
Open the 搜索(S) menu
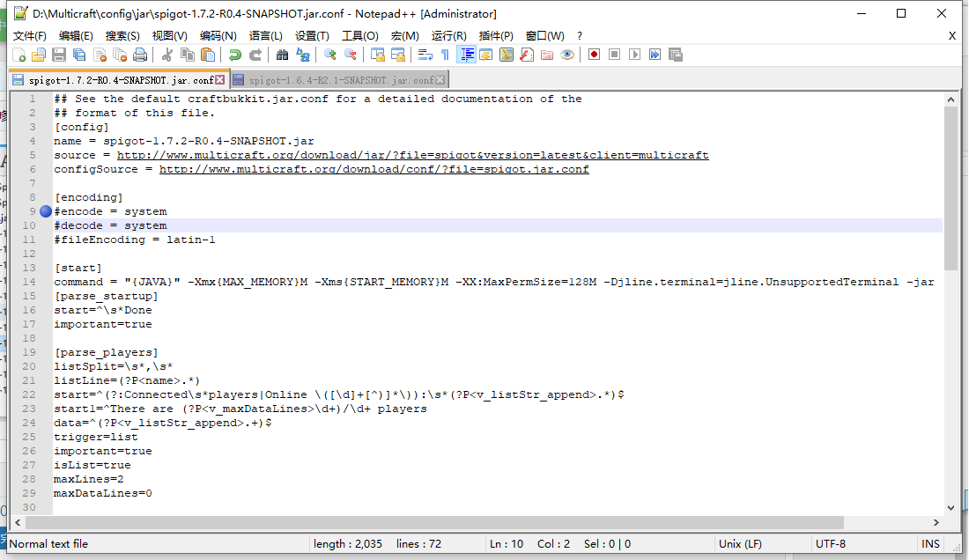click(x=122, y=36)
